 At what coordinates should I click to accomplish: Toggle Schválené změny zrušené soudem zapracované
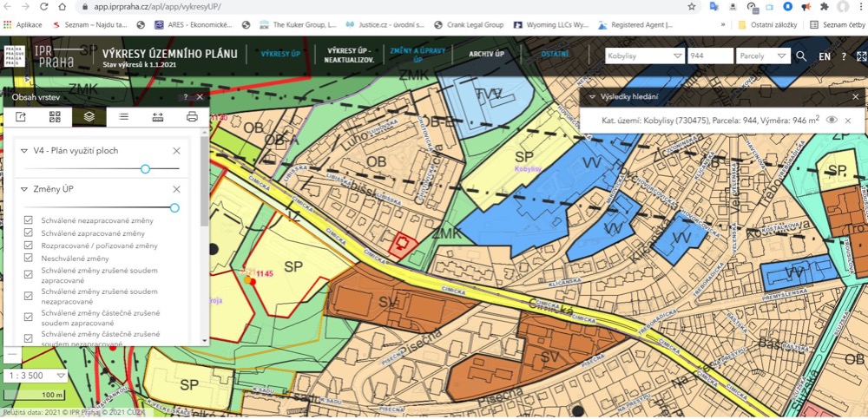[x=29, y=274]
